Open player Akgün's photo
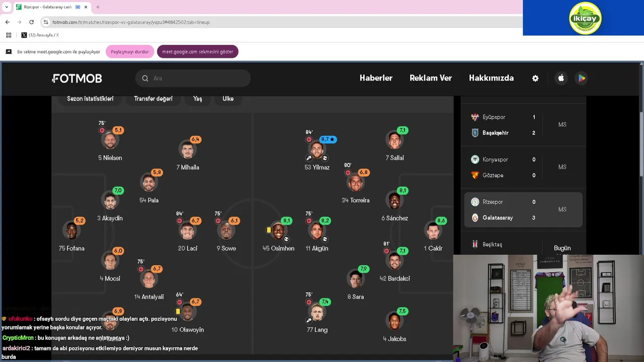This screenshot has width=644, height=362. point(317,231)
